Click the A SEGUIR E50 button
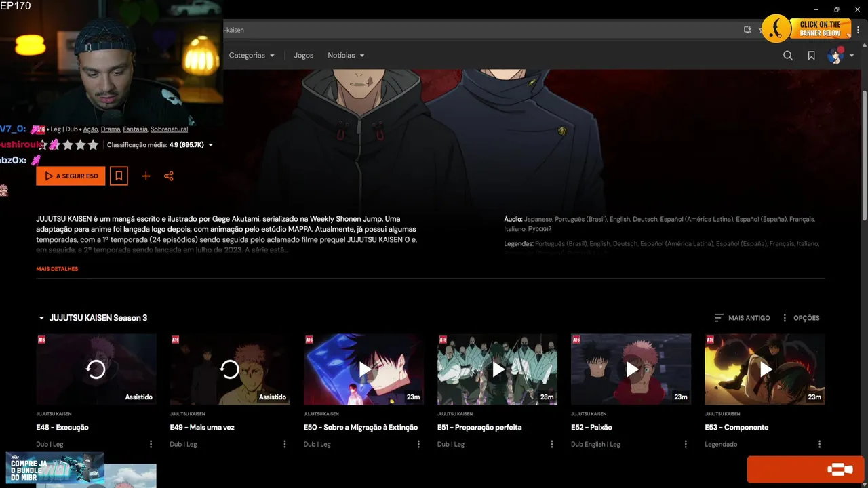 pyautogui.click(x=71, y=176)
